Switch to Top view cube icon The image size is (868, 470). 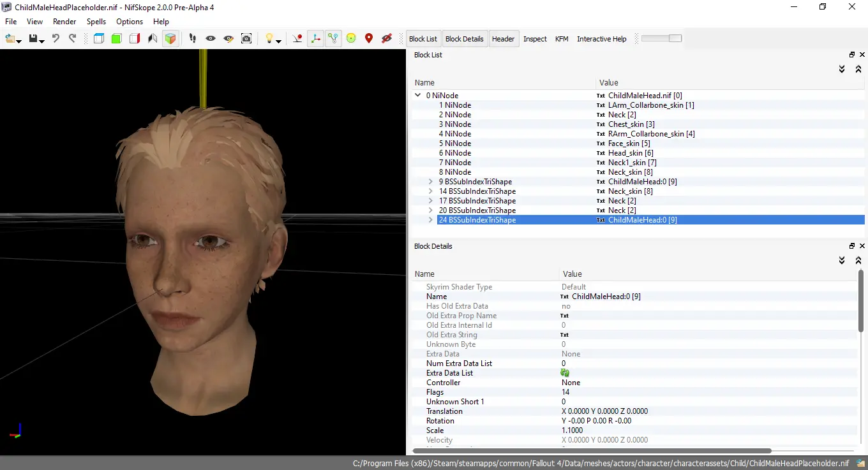tap(98, 39)
